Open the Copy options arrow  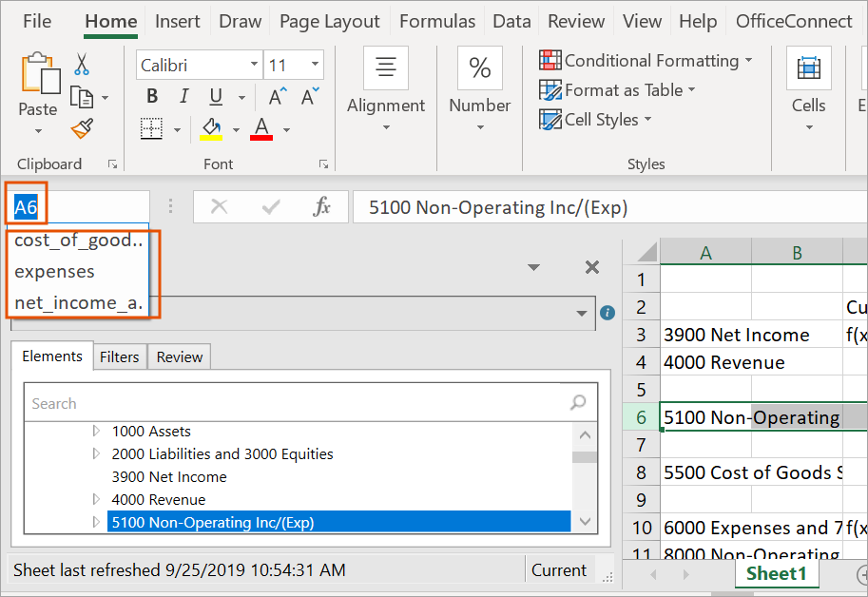tap(106, 98)
